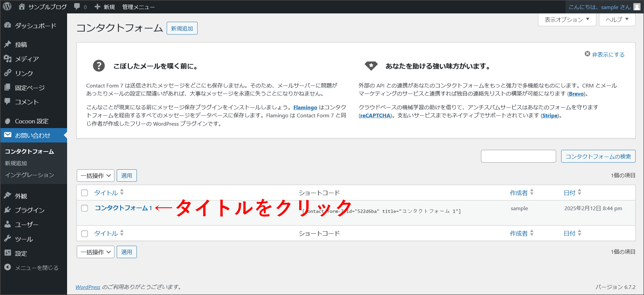Click the プラグイン plugin icon

click(x=8, y=210)
